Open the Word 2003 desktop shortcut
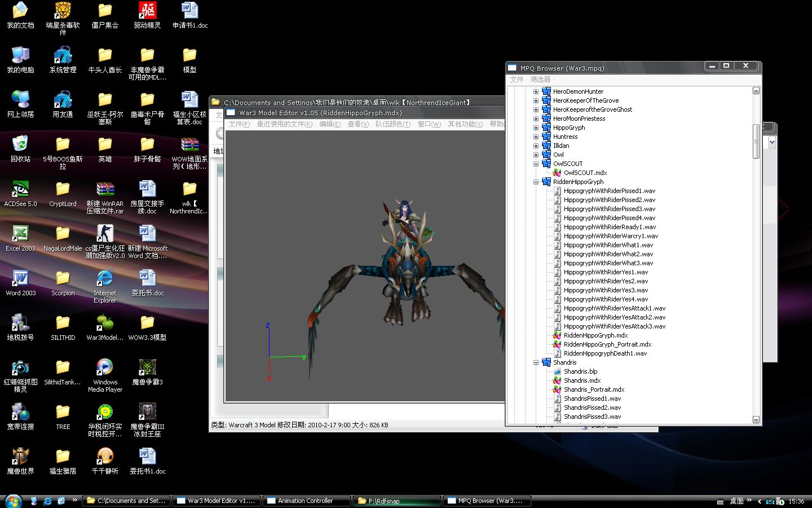This screenshot has height=508, width=812. [x=20, y=282]
